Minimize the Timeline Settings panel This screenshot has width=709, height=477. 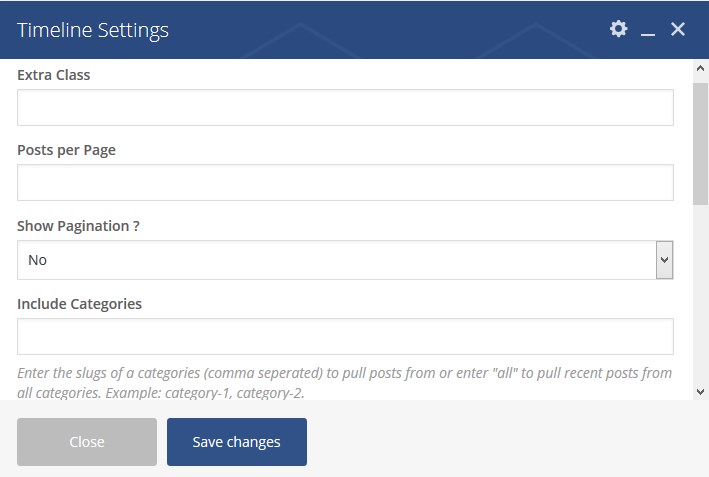[648, 30]
